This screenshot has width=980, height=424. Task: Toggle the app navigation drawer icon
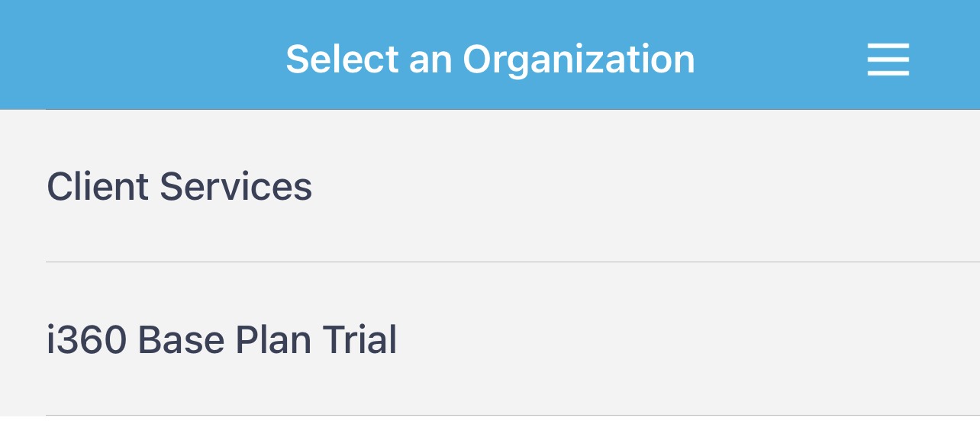888,59
